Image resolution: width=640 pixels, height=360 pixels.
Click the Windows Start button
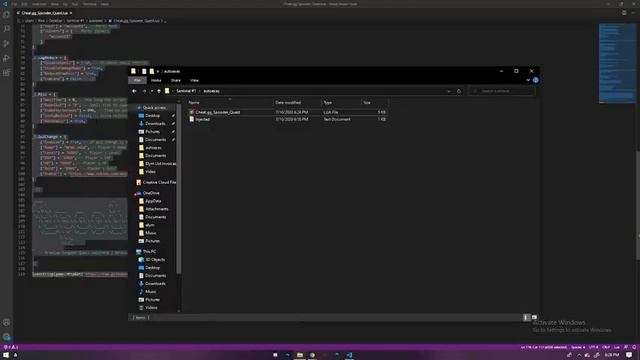pyautogui.click(x=6, y=355)
